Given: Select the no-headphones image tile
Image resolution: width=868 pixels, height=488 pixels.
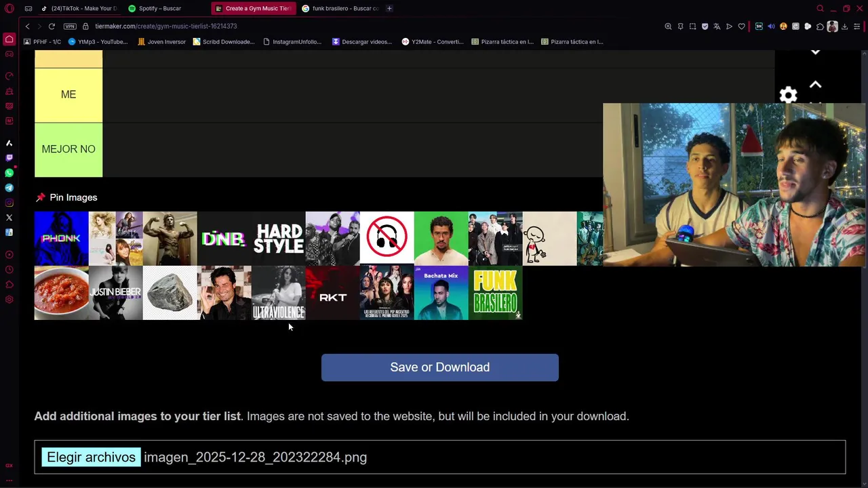Looking at the screenshot, I should (387, 239).
